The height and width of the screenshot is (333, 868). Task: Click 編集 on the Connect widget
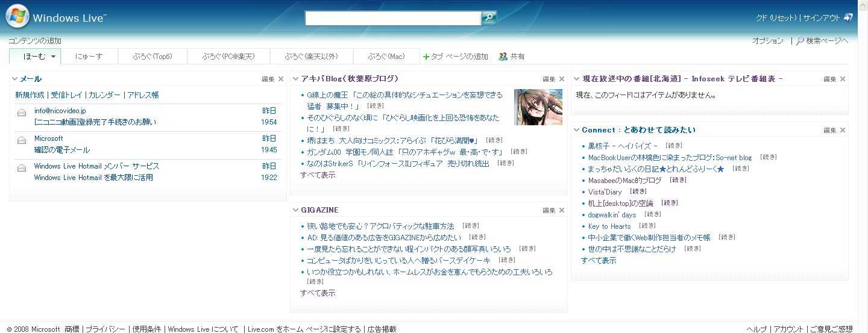830,130
